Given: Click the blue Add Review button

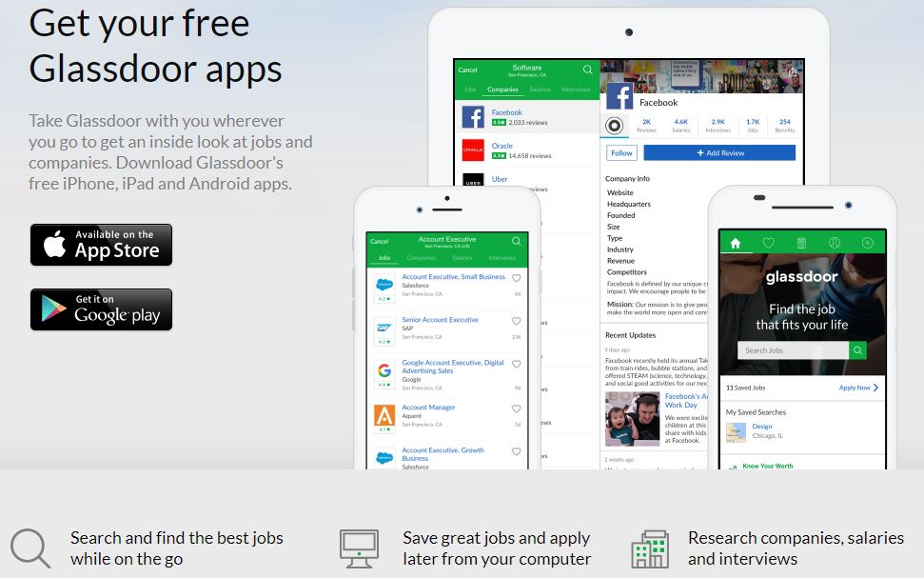Looking at the screenshot, I should [x=719, y=152].
